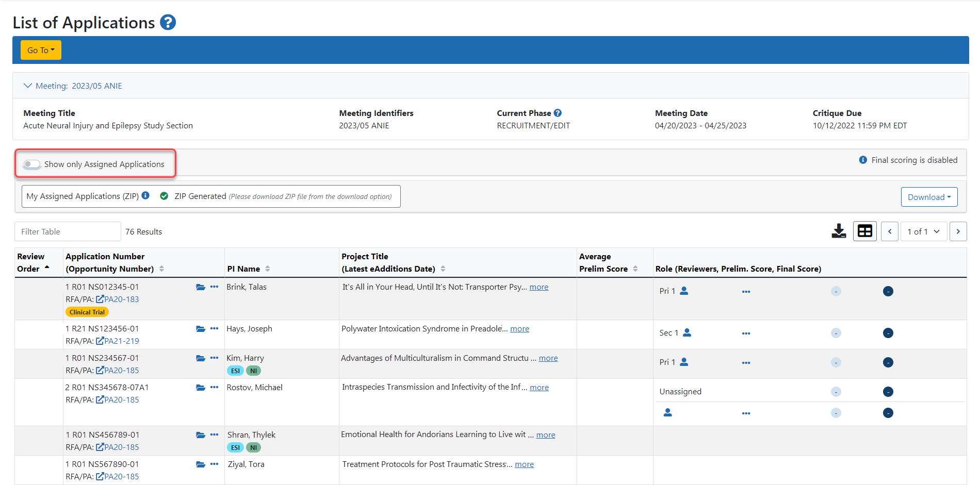Open the Download dropdown button
The image size is (980, 485).
pos(929,197)
